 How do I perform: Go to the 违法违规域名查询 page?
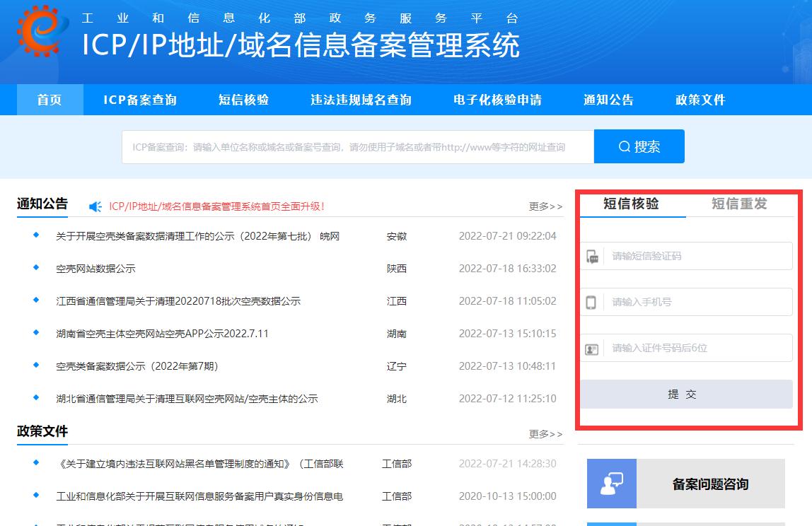coord(360,100)
